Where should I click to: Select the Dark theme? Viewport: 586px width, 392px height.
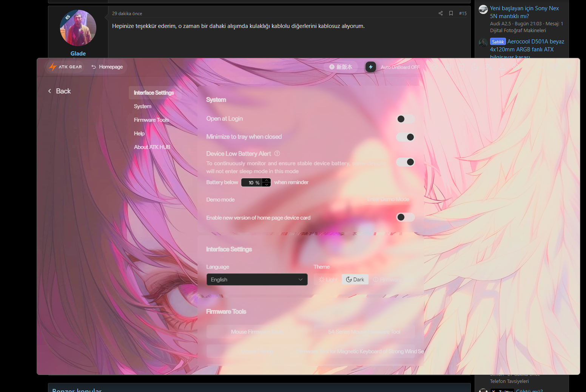(355, 279)
